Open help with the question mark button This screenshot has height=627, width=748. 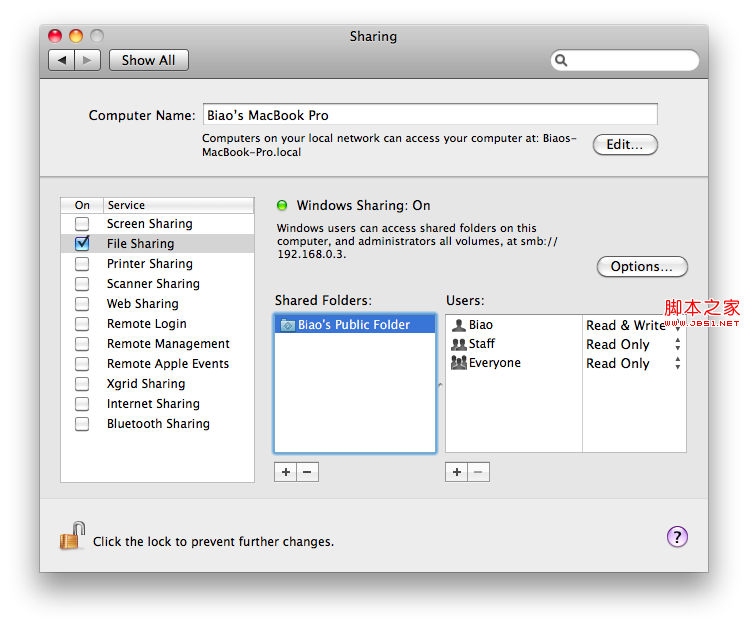[x=677, y=537]
